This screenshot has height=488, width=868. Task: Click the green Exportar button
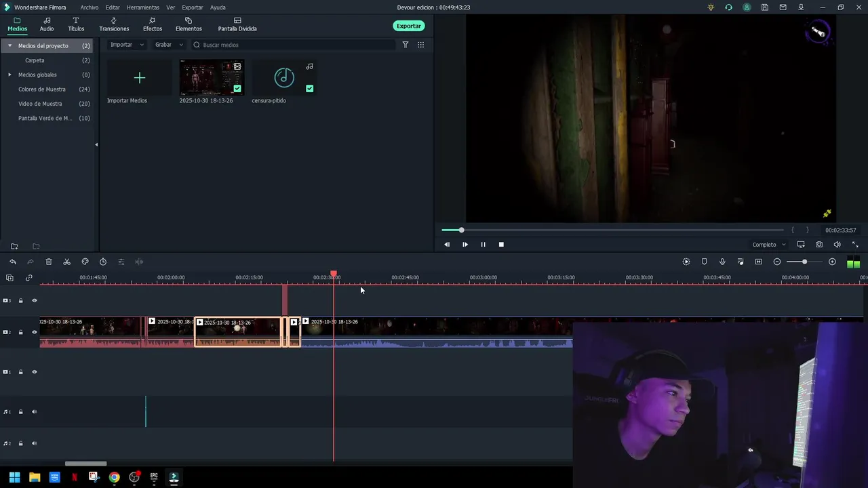coord(409,26)
